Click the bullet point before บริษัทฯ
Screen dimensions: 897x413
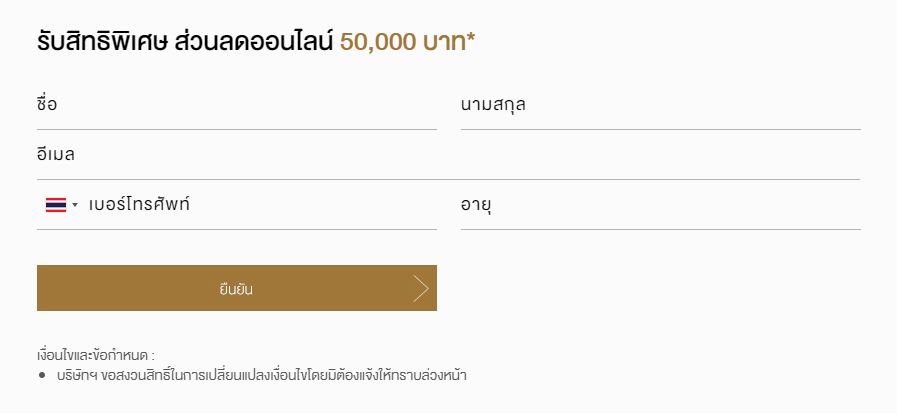tap(42, 376)
